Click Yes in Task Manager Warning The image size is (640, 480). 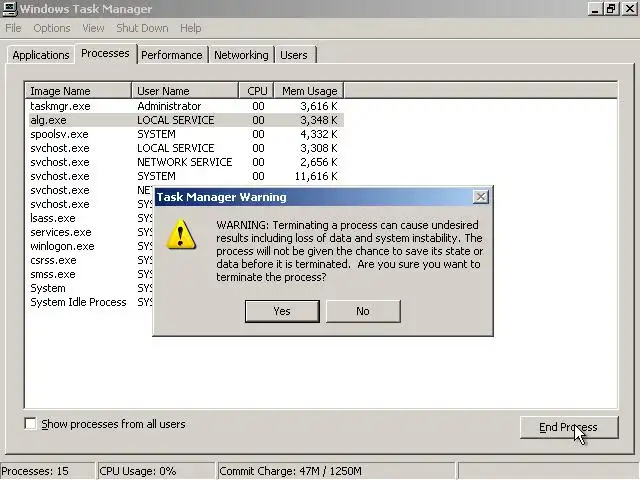click(x=282, y=311)
